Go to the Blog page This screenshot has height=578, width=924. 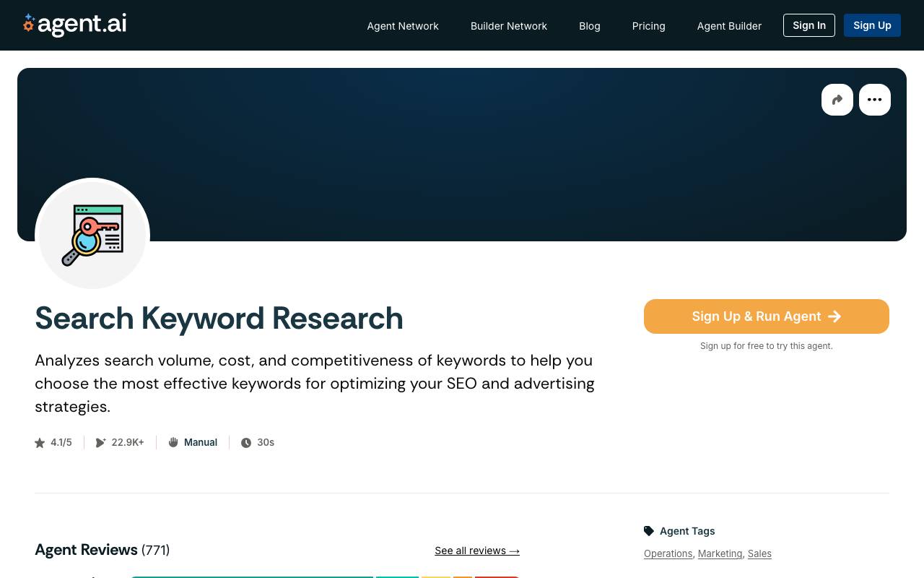590,26
